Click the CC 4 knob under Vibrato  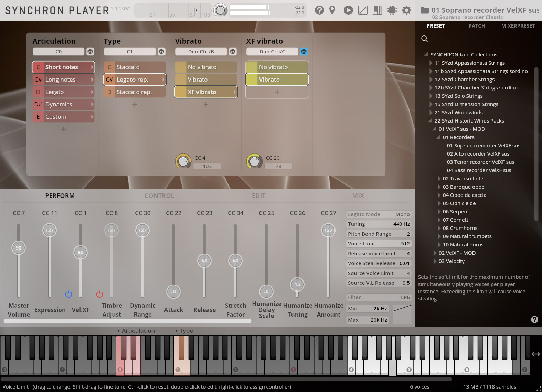[183, 161]
